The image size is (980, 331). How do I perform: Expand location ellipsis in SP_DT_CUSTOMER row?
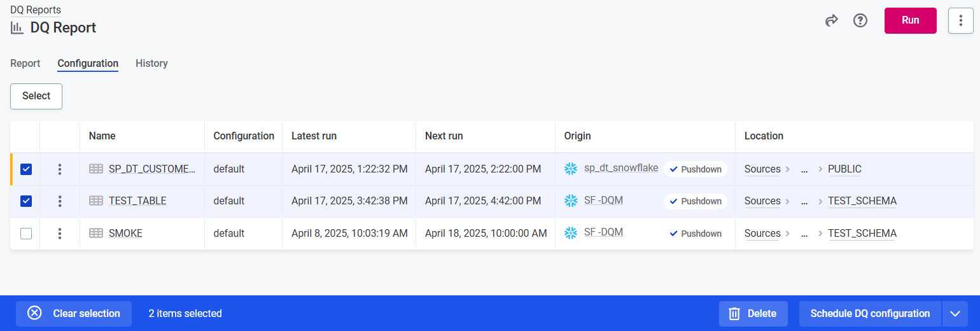[804, 169]
